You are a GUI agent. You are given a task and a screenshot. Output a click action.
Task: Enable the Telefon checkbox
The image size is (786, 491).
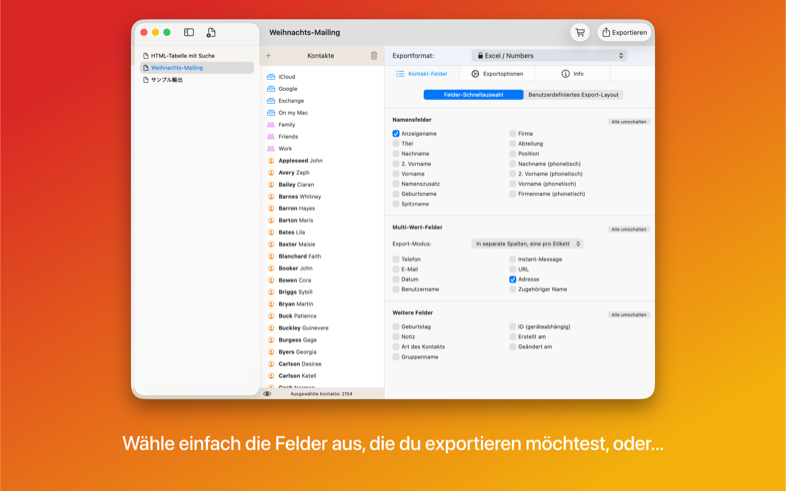(396, 260)
